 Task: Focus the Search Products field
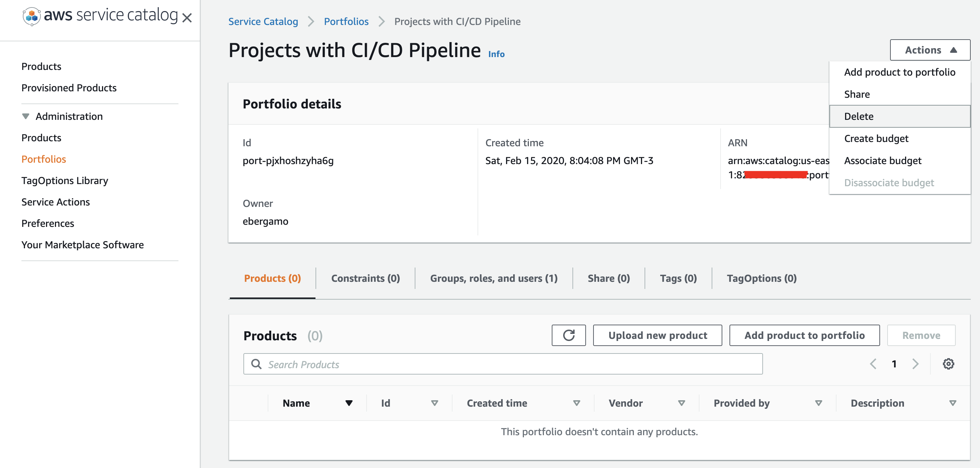point(502,364)
